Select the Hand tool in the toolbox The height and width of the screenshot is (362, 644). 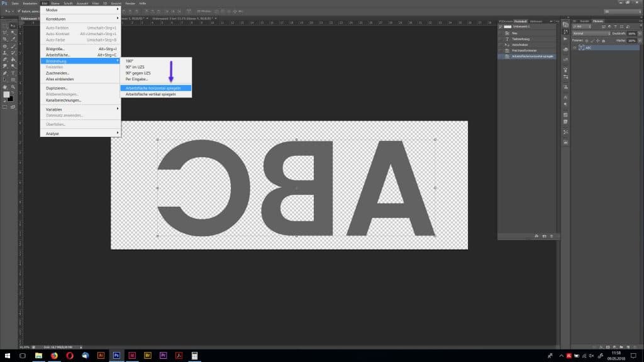pos(5,87)
